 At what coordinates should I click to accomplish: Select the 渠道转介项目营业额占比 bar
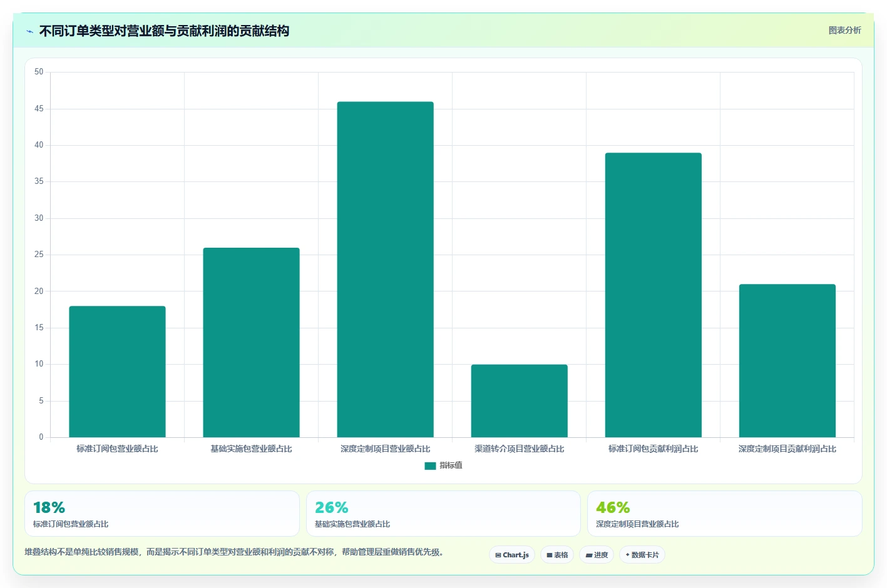pos(519,401)
